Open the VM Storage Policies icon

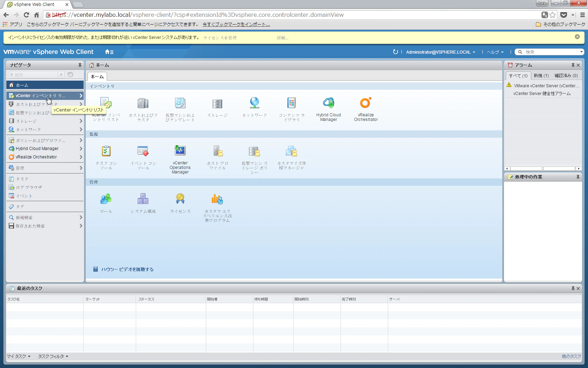254,151
